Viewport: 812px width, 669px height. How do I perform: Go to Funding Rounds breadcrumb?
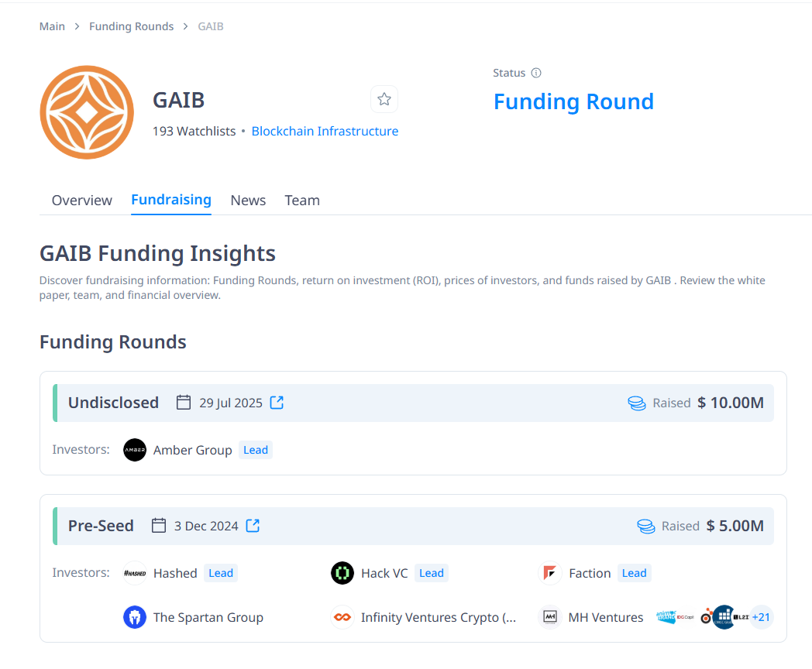(131, 26)
